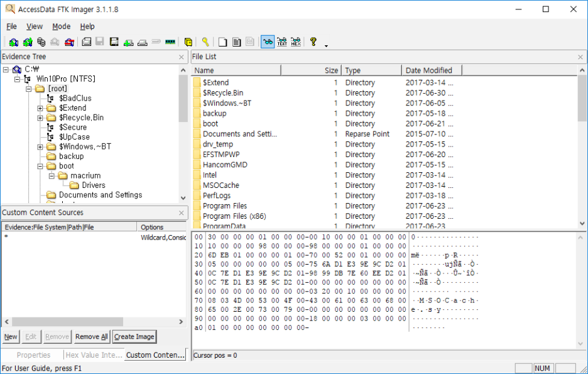Image resolution: width=588 pixels, height=374 pixels.
Task: Click the Obtain Protected Files icon
Action: (x=188, y=41)
